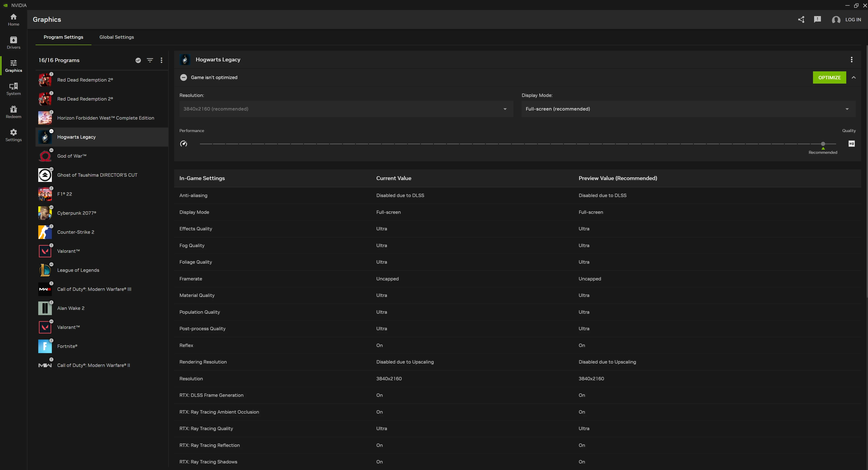Open the System sidebar section
Viewport: 868px width, 470px height.
coord(14,89)
